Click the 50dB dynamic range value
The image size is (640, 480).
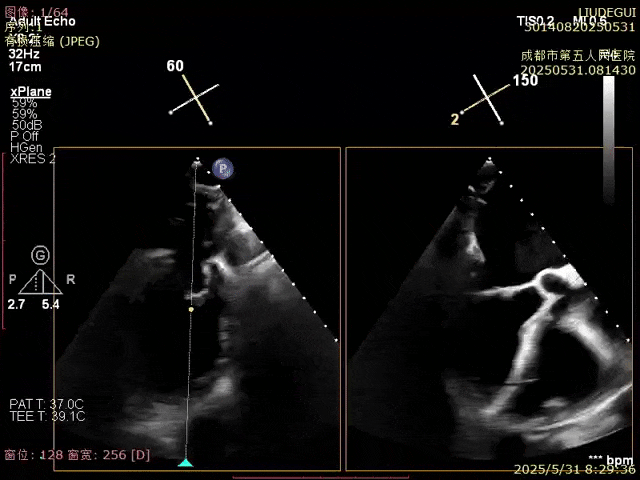click(x=26, y=125)
